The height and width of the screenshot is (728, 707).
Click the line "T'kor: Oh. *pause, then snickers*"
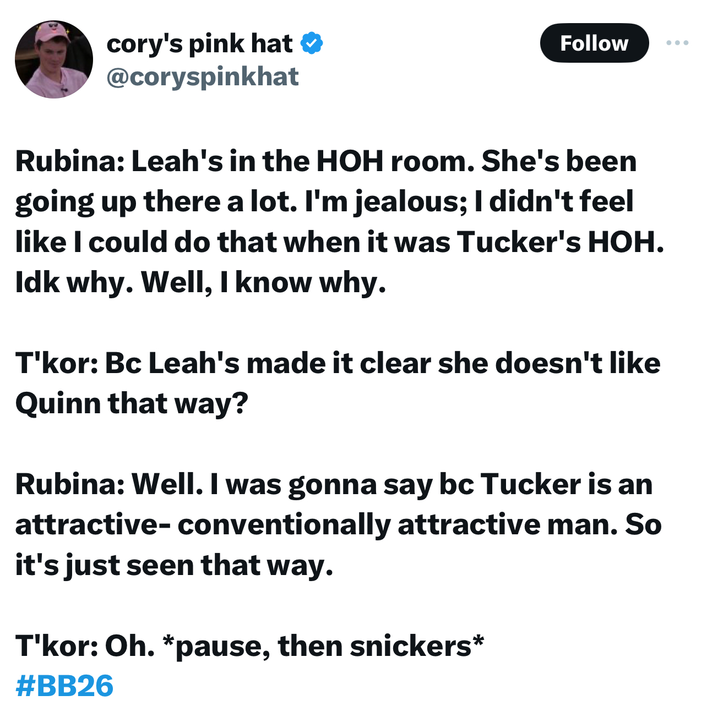pyautogui.click(x=250, y=646)
